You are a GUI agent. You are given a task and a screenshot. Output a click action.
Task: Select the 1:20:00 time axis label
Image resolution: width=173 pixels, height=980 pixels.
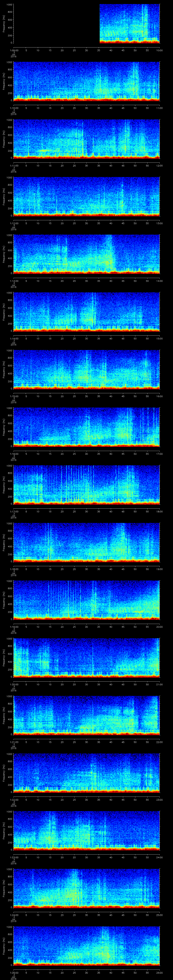point(13,684)
